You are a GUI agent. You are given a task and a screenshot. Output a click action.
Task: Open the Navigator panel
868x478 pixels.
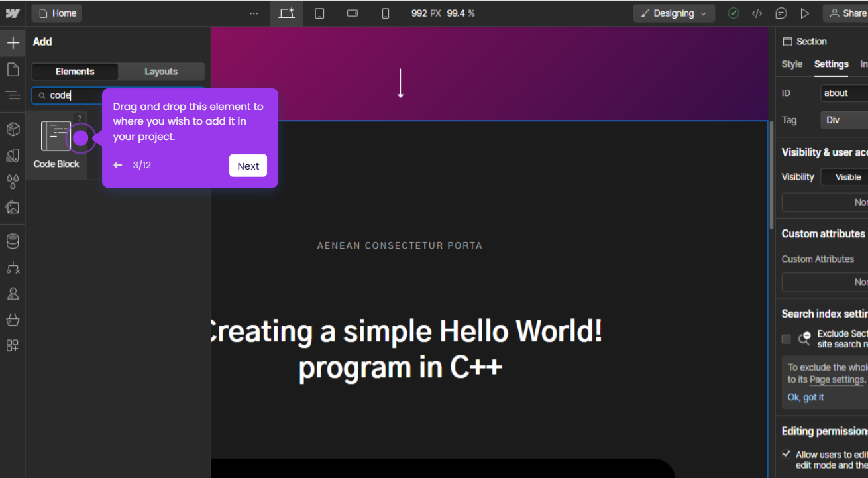point(13,95)
